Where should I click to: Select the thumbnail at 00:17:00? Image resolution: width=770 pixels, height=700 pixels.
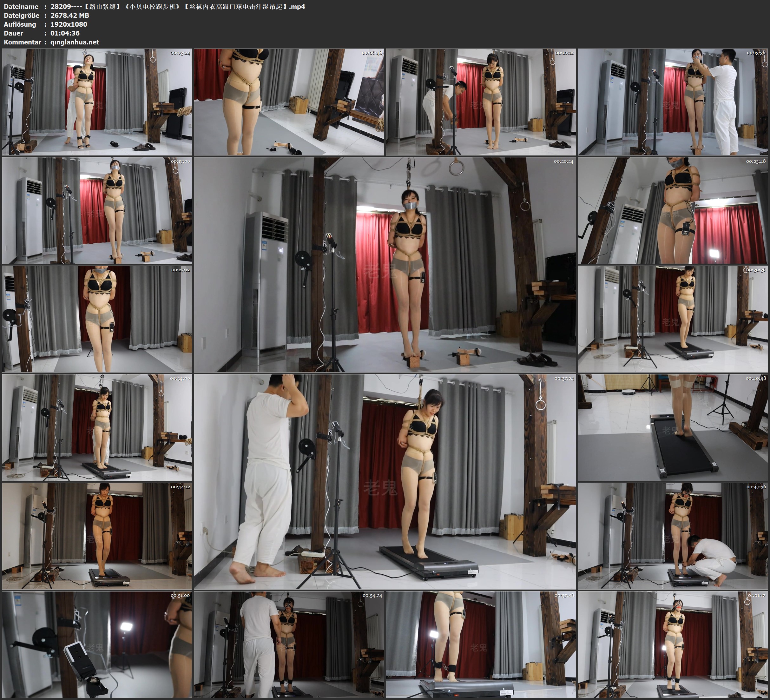pyautogui.click(x=97, y=210)
